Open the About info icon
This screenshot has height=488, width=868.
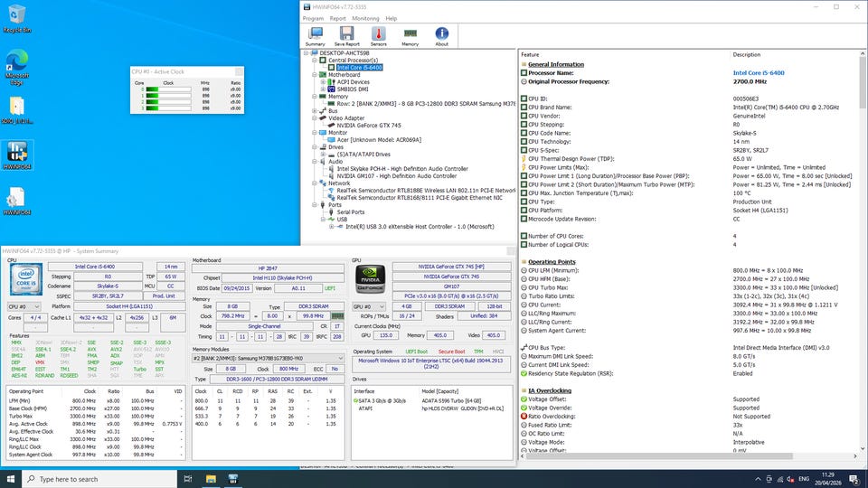coord(441,34)
